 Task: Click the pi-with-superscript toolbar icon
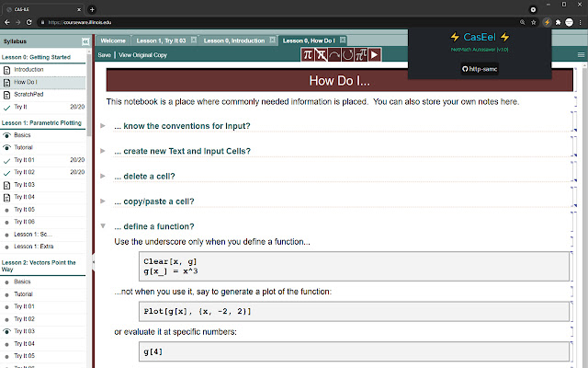pyautogui.click(x=361, y=55)
